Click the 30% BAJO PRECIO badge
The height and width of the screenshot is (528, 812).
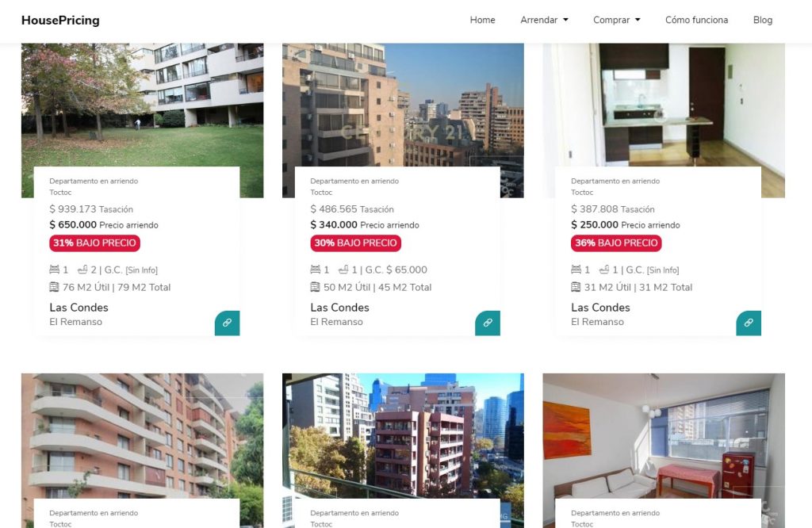[356, 243]
